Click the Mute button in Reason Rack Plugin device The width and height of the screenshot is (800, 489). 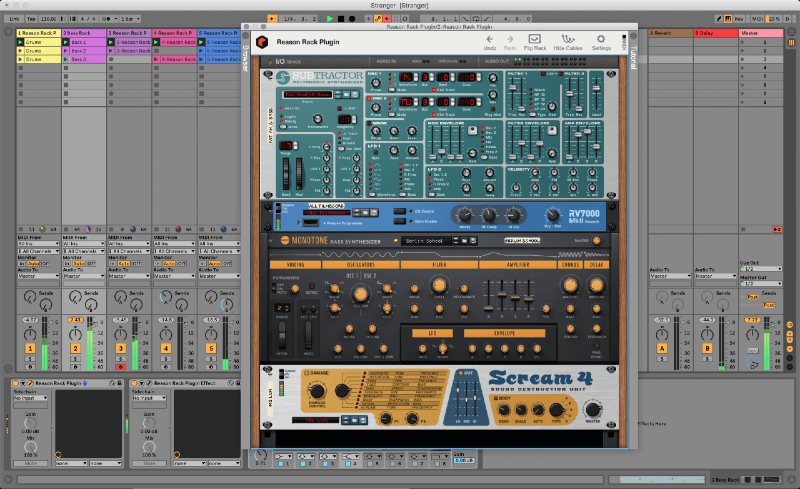point(30,464)
